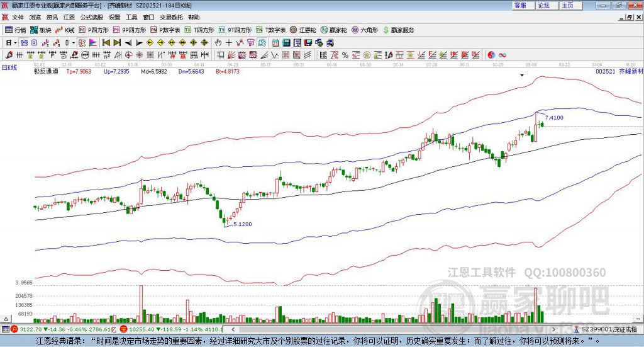Click the Md=6.5982 indicator value
This screenshot has height=347, width=644.
154,71
